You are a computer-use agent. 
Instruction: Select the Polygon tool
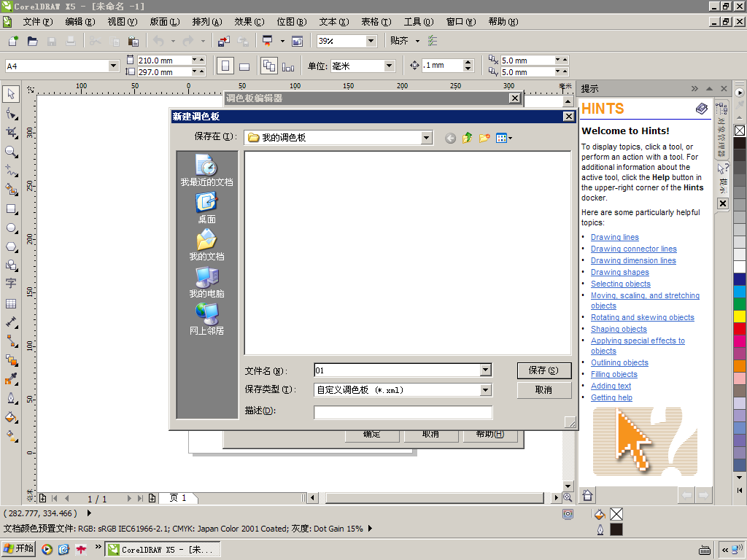point(10,247)
